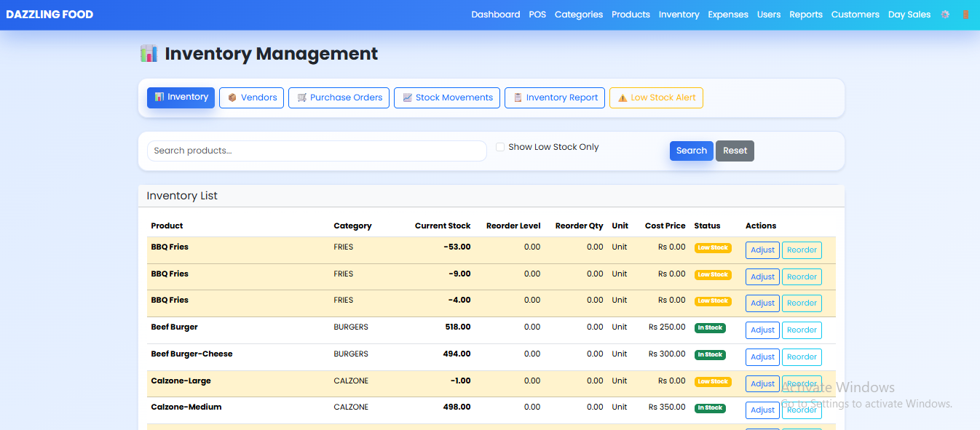This screenshot has width=980, height=430.
Task: Click stock value 494.00
Action: [457, 354]
